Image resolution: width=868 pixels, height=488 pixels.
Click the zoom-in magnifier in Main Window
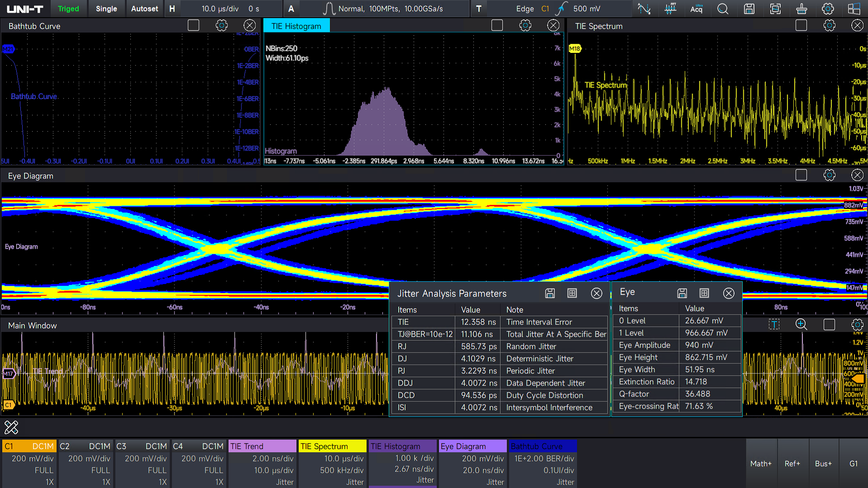click(x=801, y=324)
